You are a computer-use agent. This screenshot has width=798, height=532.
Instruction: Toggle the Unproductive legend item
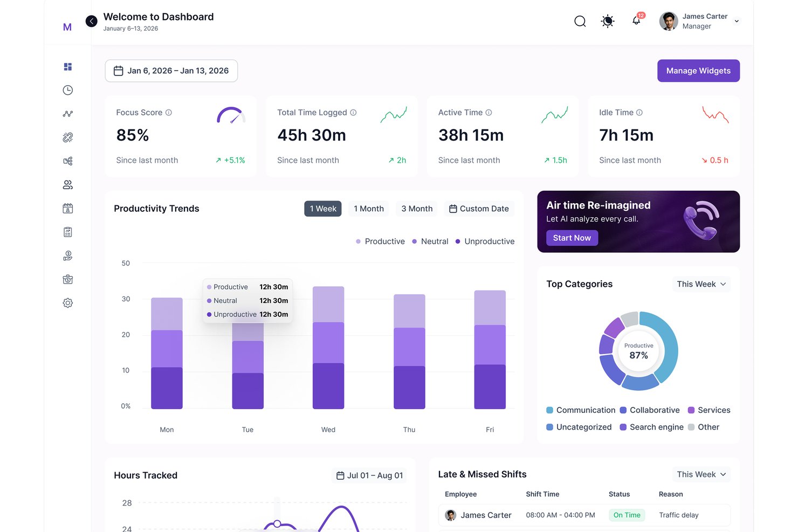[485, 241]
